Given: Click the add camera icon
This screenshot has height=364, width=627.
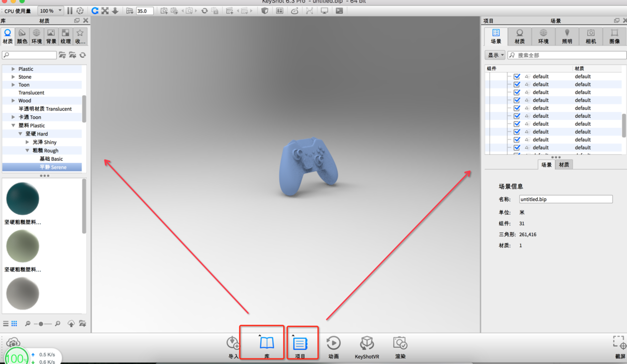Looking at the screenshot, I should [164, 11].
